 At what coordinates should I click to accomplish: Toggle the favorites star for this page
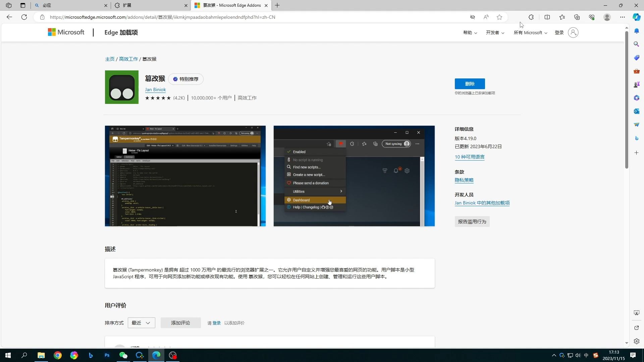tap(499, 17)
